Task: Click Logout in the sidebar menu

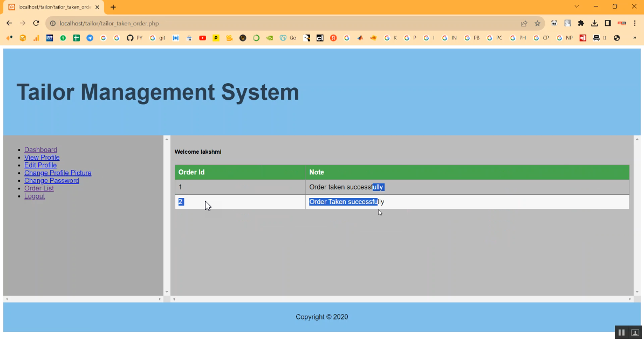Action: 35,196
